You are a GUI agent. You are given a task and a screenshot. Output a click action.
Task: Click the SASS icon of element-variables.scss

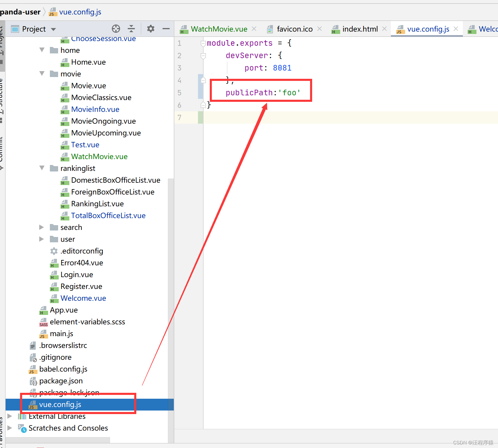tap(43, 322)
